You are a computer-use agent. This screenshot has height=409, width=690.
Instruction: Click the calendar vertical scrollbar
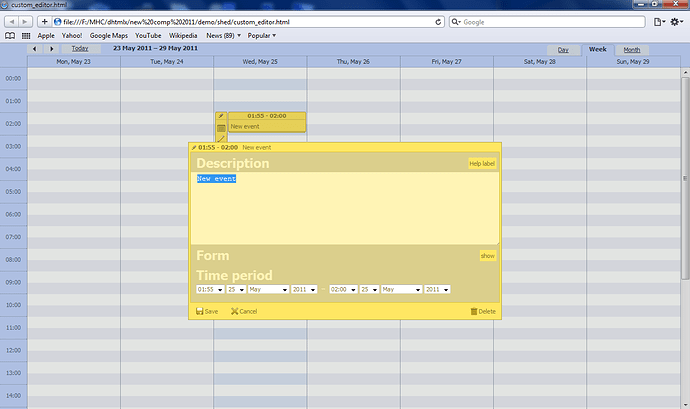click(x=685, y=178)
